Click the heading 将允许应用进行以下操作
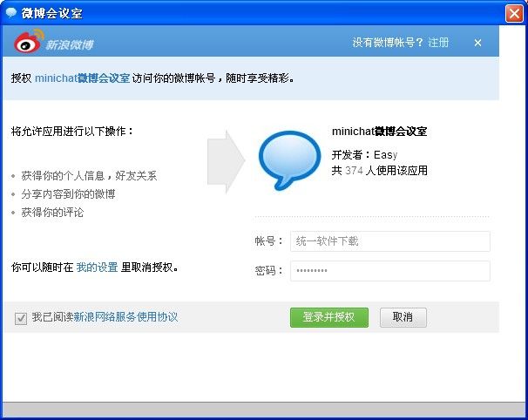Screen dimensions: 528x420 [72, 131]
